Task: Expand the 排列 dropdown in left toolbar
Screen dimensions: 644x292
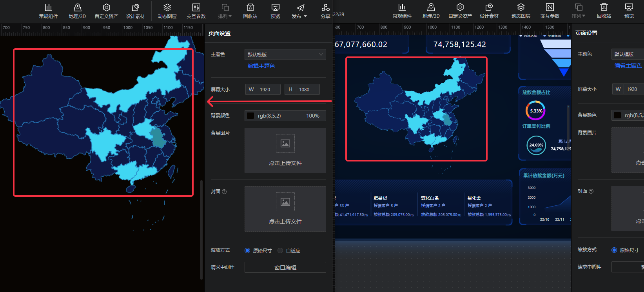Action: pyautogui.click(x=225, y=11)
